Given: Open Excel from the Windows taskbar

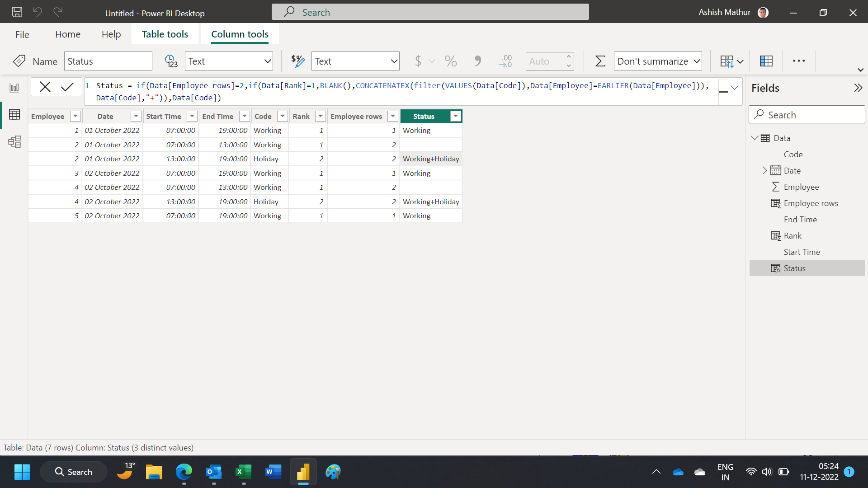Looking at the screenshot, I should pos(244,472).
